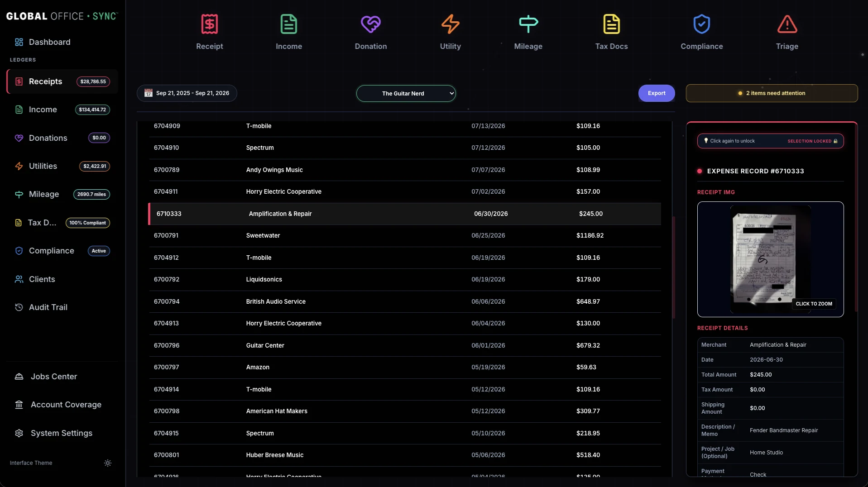868x487 pixels.
Task: Select the Tax Docs icon
Action: point(611,24)
